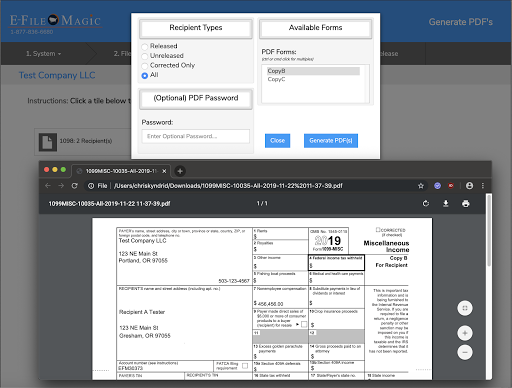Click the purple browser extension icon

click(437, 186)
